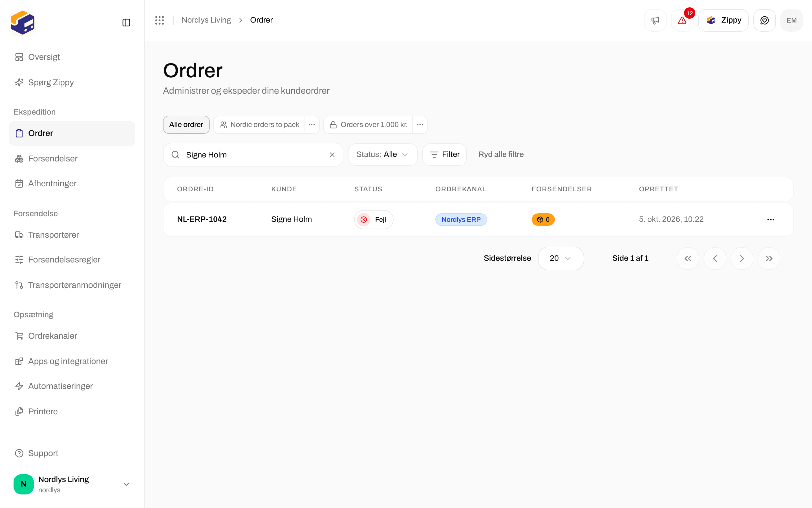Go to the next page
The height and width of the screenshot is (508, 812).
pos(742,258)
